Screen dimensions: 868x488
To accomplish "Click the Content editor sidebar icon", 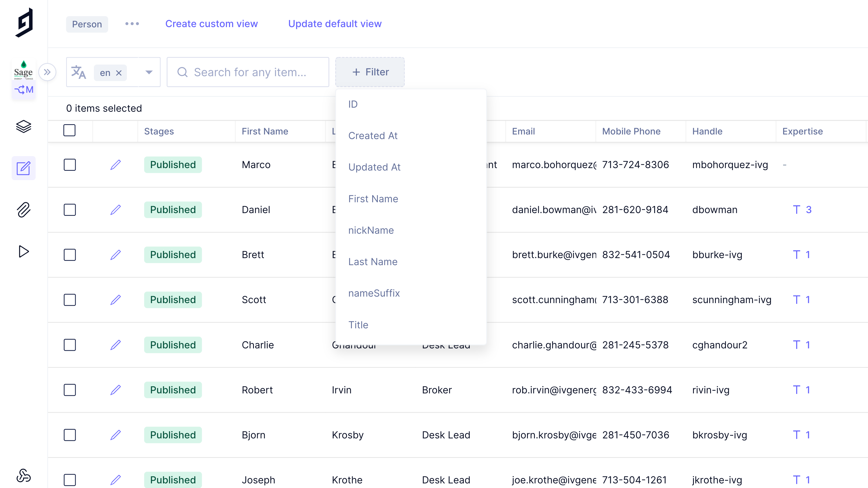I will (24, 168).
